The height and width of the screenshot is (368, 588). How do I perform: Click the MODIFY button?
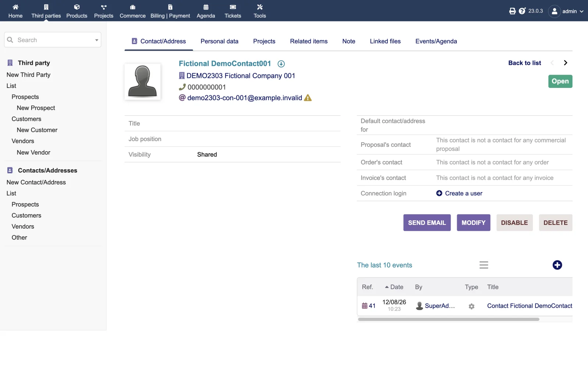(x=473, y=223)
